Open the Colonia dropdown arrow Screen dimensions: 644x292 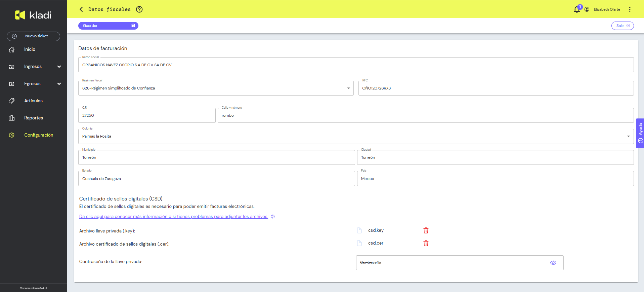[628, 136]
